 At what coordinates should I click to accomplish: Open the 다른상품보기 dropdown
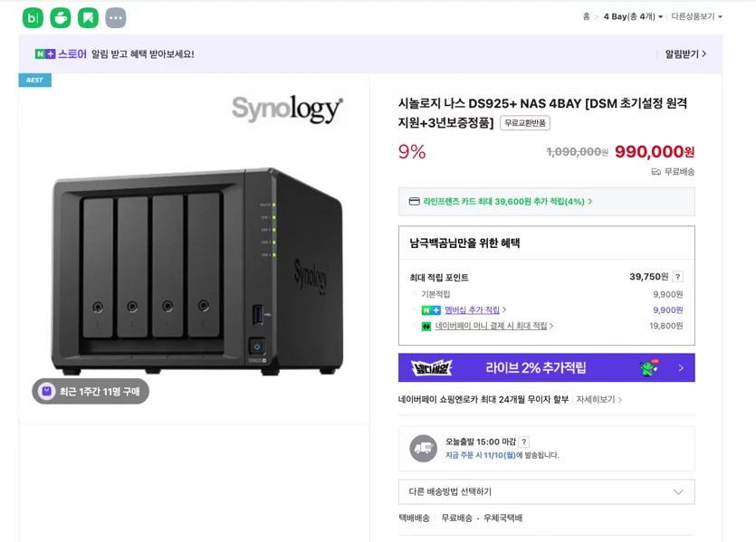point(696,16)
